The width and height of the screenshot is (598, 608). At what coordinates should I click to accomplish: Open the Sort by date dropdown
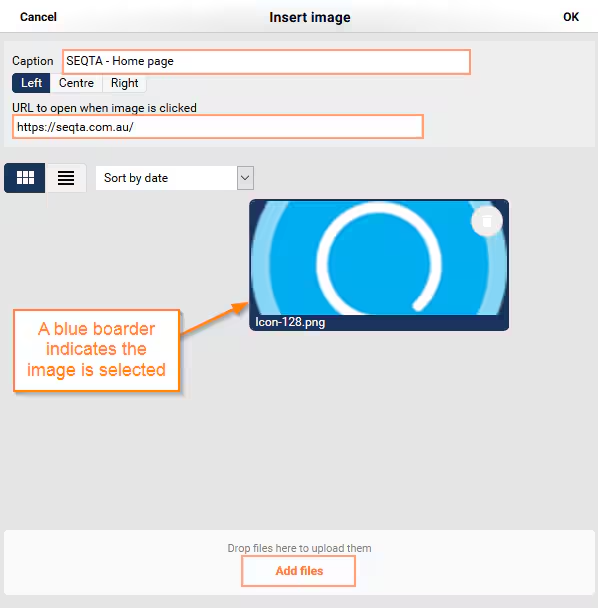175,178
